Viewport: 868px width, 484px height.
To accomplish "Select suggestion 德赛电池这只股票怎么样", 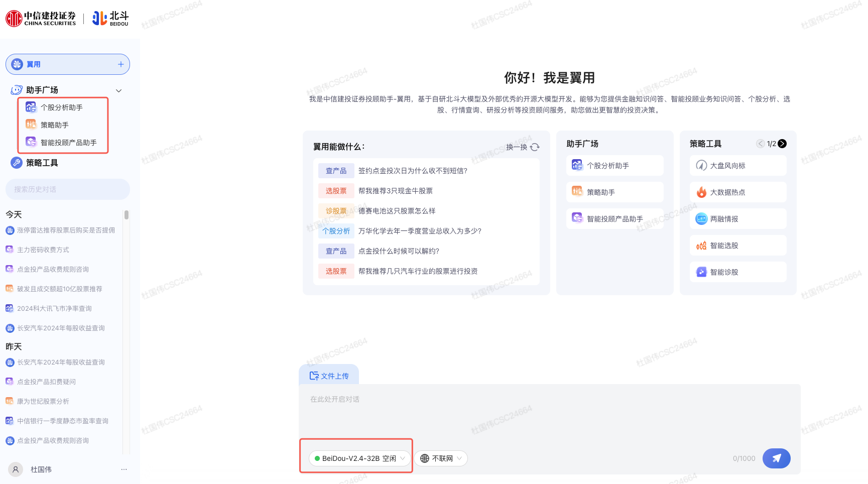I will click(397, 211).
